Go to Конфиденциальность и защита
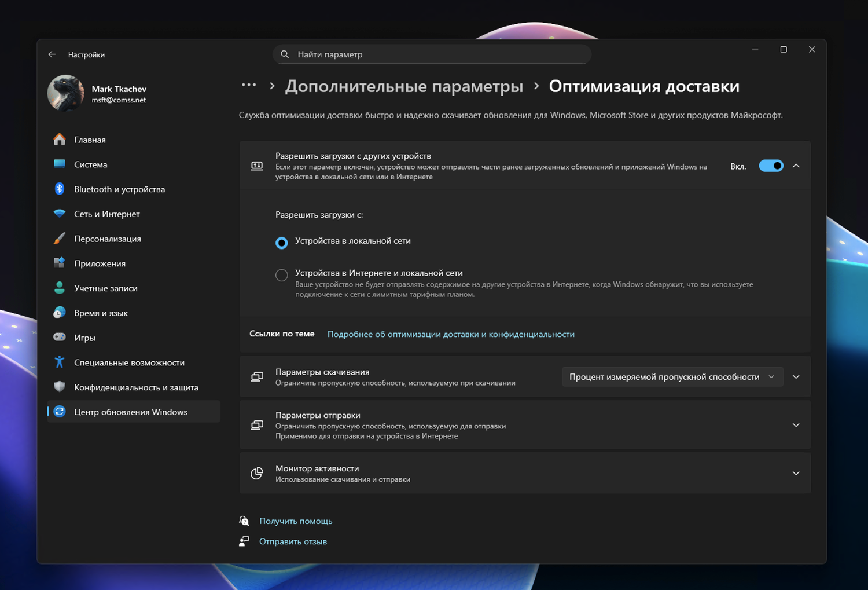 pyautogui.click(x=134, y=387)
